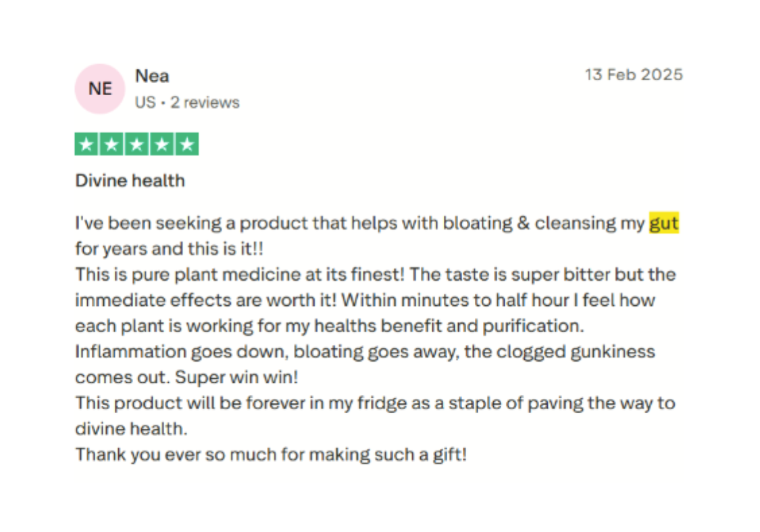The image size is (760, 532).
Task: Click the "2 reviews" count text
Action: tap(205, 103)
